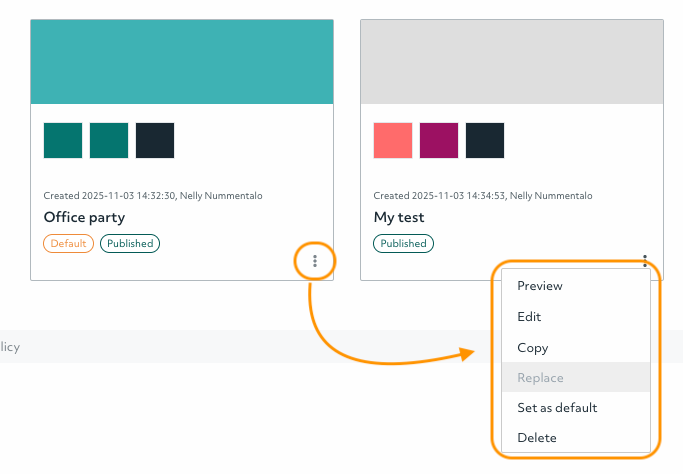Click the orange Default badge
Viewport: 683px width, 474px height.
click(68, 243)
